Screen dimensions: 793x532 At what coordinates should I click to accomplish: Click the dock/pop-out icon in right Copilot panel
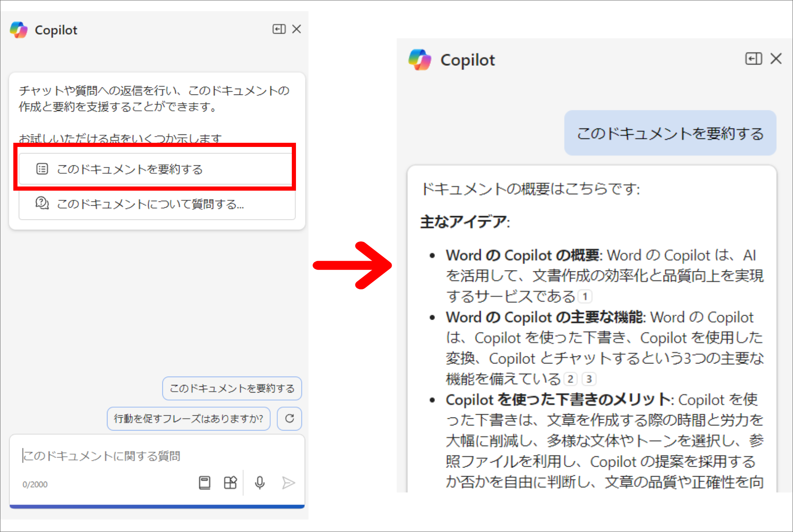(753, 59)
